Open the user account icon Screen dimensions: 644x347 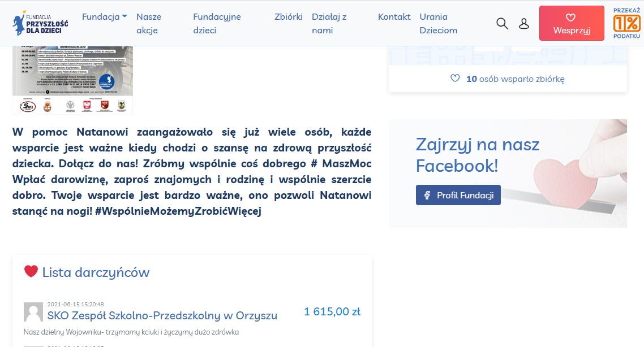pyautogui.click(x=523, y=23)
